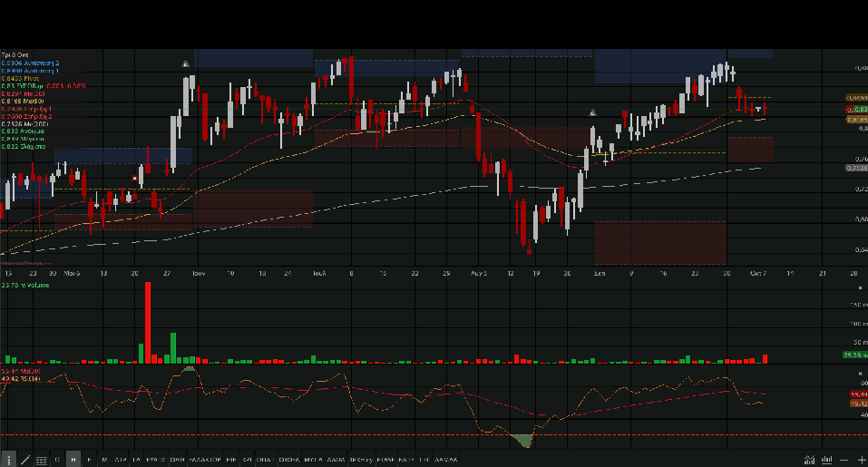Click the RS(14) indicator label

21,379
